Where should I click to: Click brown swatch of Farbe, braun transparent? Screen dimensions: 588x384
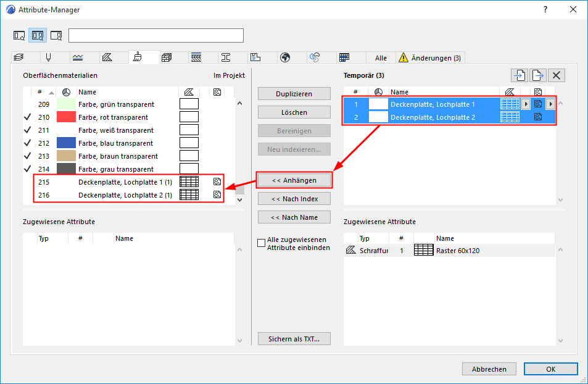click(67, 156)
